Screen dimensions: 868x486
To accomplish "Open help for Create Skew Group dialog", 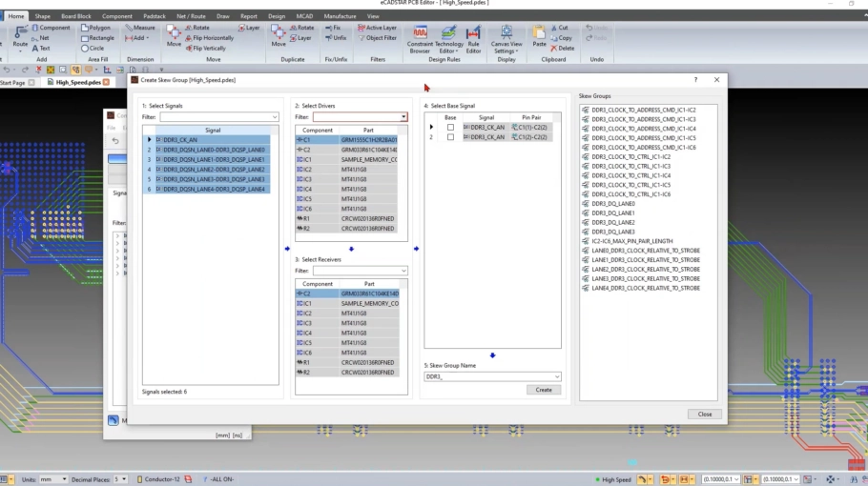I will [x=696, y=80].
